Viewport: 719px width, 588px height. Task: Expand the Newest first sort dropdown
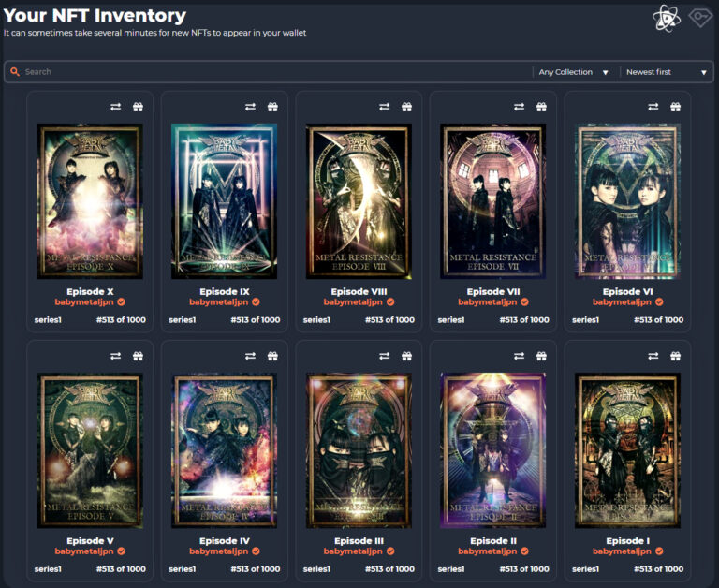[666, 72]
